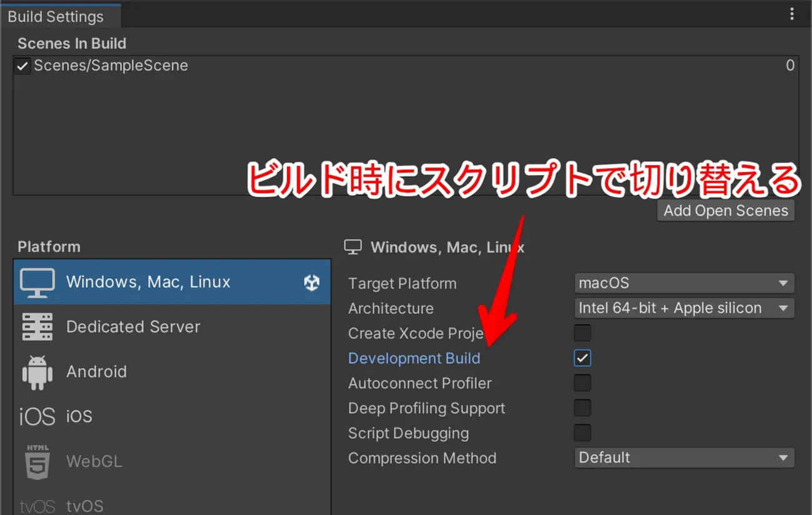Select the iOS platform icon

pyautogui.click(x=38, y=416)
